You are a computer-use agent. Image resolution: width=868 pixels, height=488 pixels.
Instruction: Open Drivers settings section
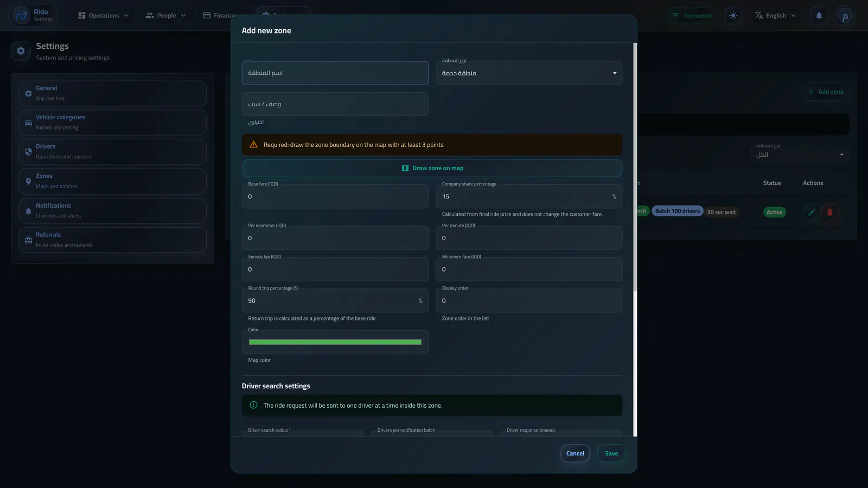(x=112, y=152)
